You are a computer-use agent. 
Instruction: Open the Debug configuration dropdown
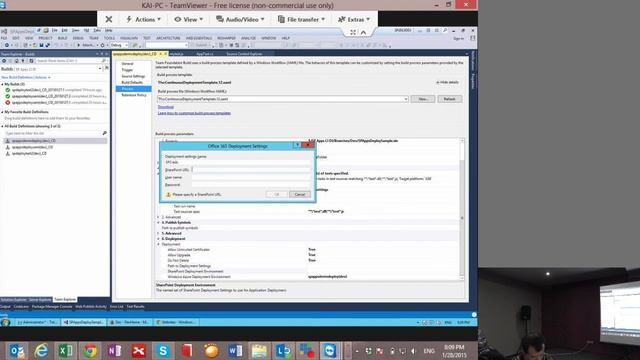click(119, 45)
